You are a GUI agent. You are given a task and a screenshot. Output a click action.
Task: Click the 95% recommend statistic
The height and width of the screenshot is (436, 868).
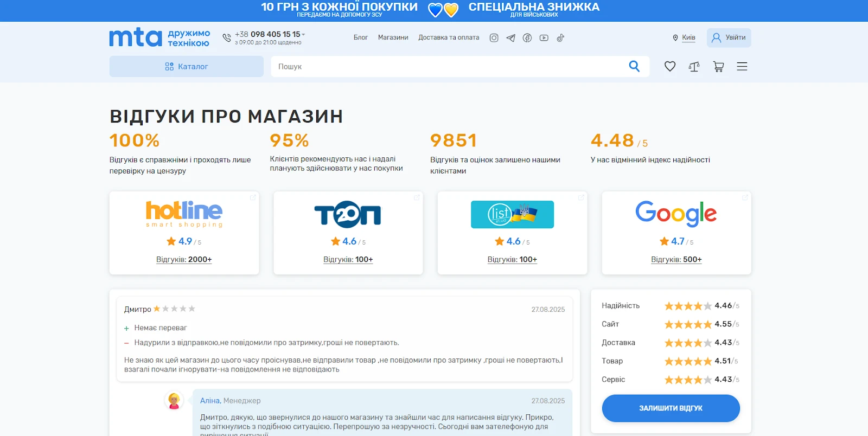(289, 140)
